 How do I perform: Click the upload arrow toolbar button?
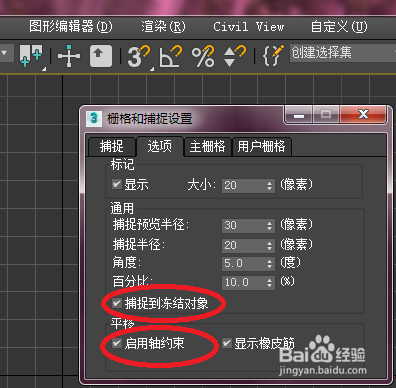(x=101, y=56)
